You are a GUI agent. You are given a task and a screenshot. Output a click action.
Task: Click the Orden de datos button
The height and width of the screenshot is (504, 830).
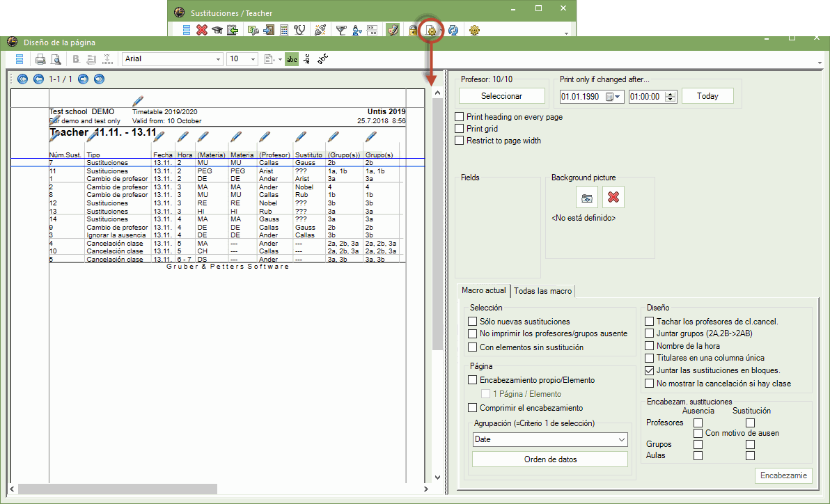[x=550, y=459]
